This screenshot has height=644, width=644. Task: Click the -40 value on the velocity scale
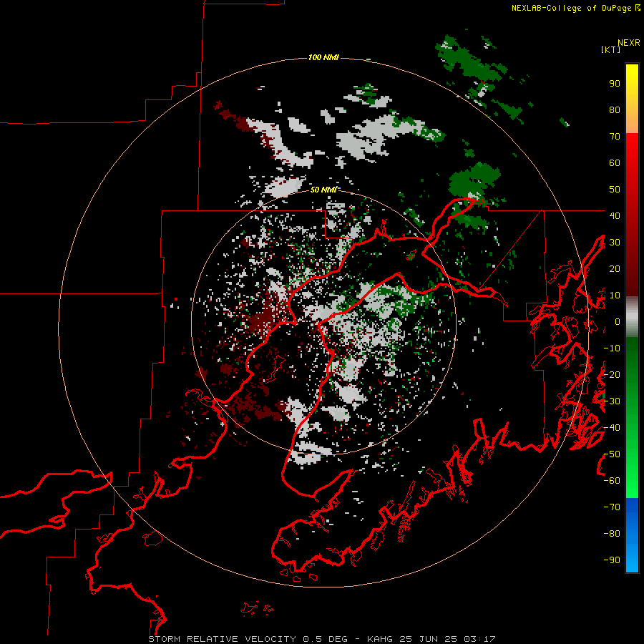612,428
